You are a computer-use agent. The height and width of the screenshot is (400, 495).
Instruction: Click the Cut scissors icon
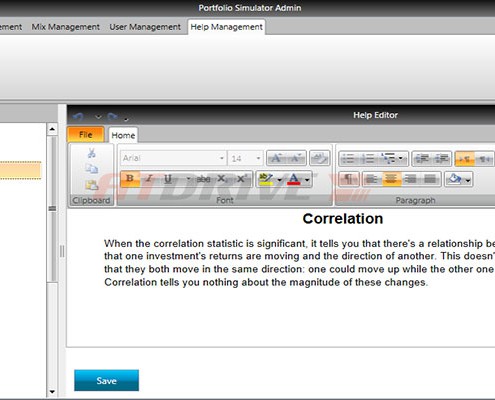[x=91, y=153]
